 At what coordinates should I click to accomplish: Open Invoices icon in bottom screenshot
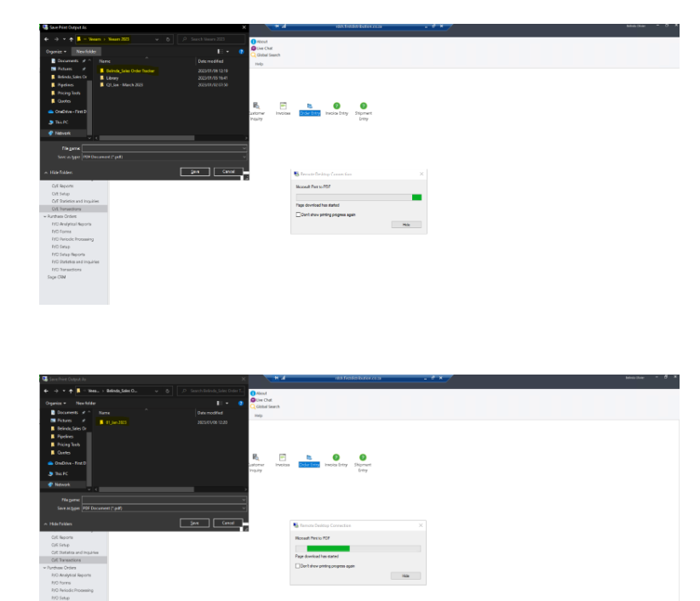point(282,461)
